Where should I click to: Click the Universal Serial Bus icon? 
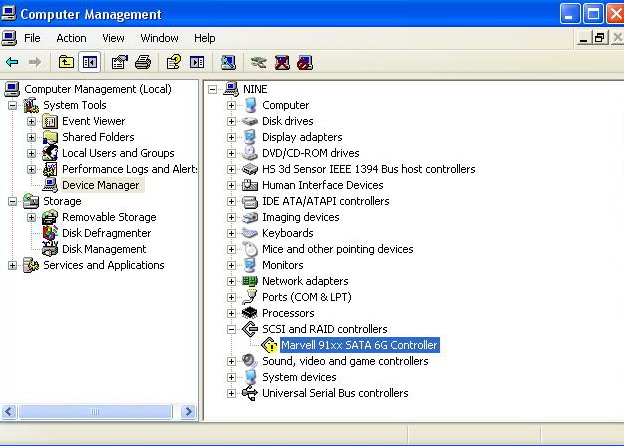250,393
